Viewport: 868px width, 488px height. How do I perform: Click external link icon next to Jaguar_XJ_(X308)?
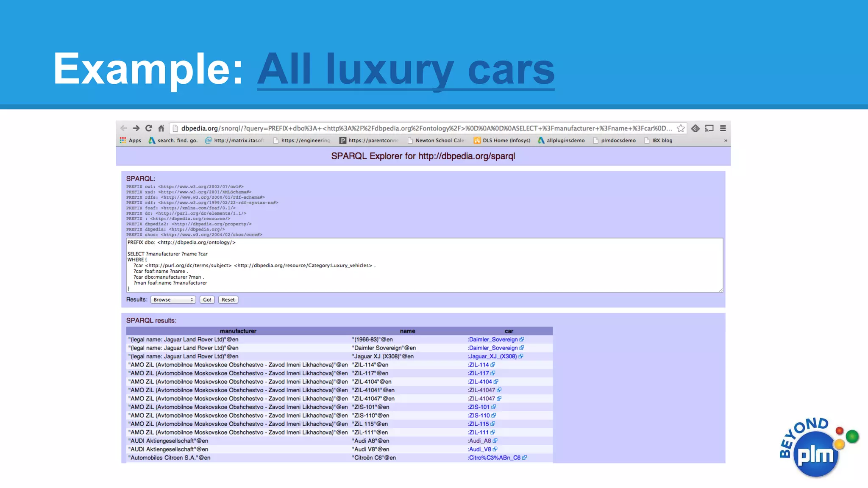pos(521,356)
